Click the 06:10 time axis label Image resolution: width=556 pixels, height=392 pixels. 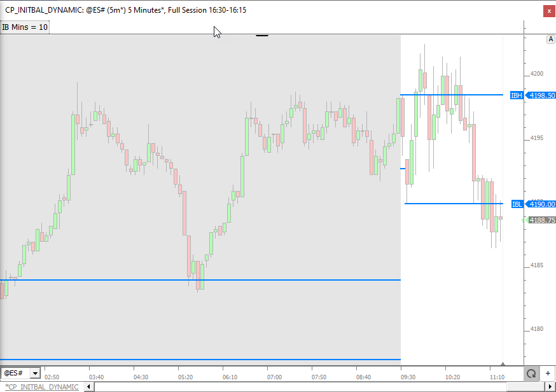click(x=230, y=377)
